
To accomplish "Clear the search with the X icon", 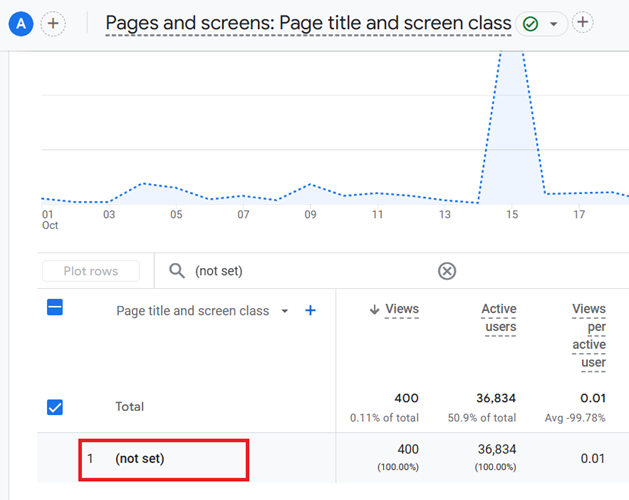I will (x=447, y=271).
